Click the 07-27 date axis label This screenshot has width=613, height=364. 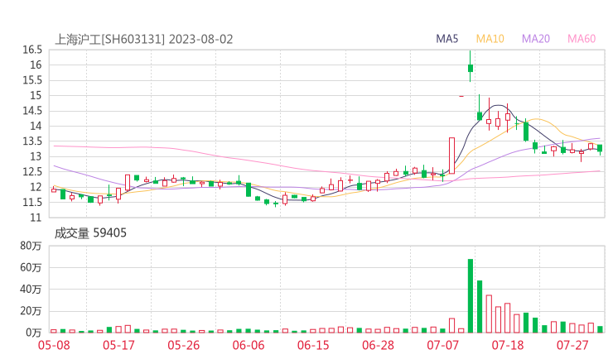572,345
